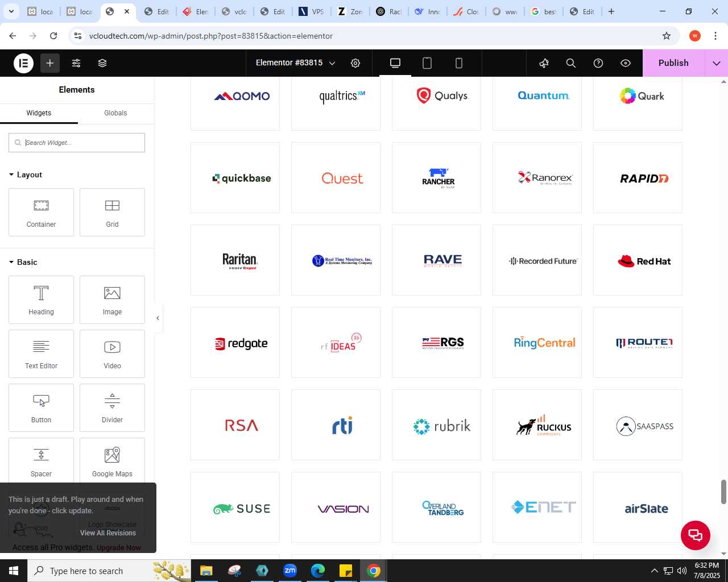This screenshot has width=728, height=582.
Task: Open Zoom from the taskbar
Action: (290, 571)
